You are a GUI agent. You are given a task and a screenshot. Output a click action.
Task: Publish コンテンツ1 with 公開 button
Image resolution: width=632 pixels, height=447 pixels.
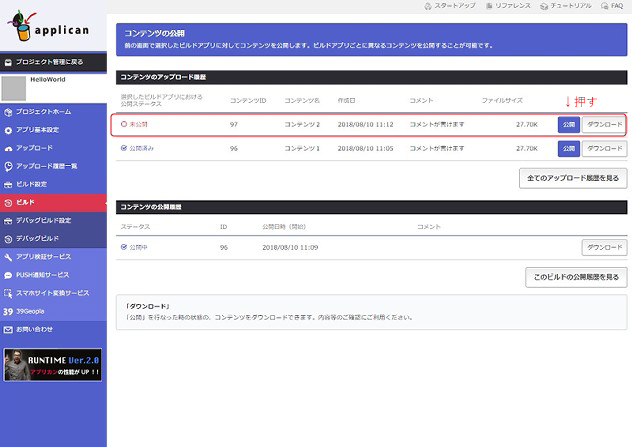pyautogui.click(x=569, y=149)
